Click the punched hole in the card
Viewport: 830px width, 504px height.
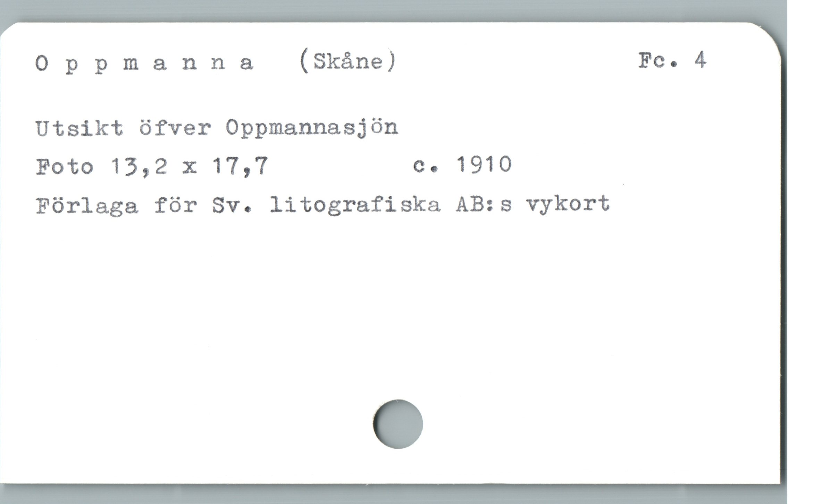tap(398, 424)
